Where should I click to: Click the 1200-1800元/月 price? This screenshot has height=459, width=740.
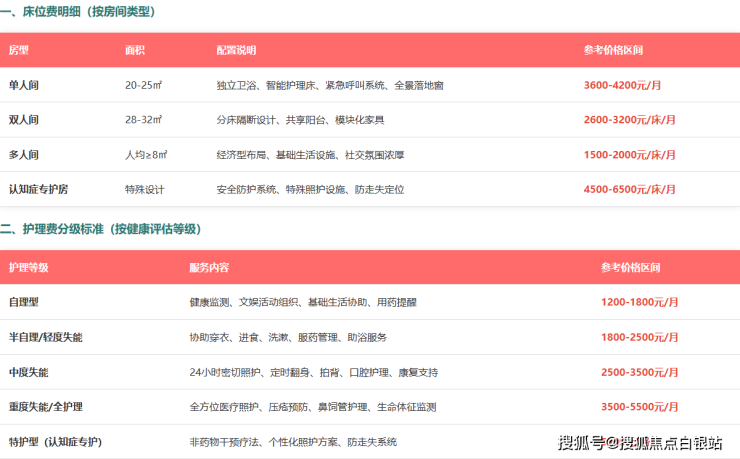(x=640, y=302)
